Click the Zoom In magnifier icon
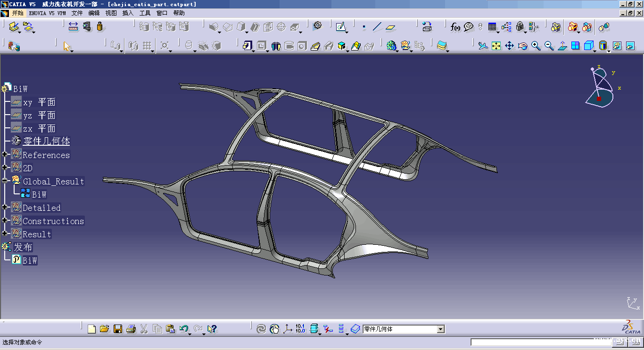This screenshot has width=644, height=350. [536, 46]
